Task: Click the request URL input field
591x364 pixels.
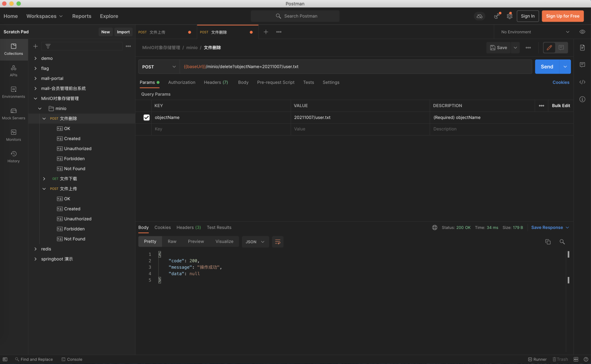Action: point(356,67)
